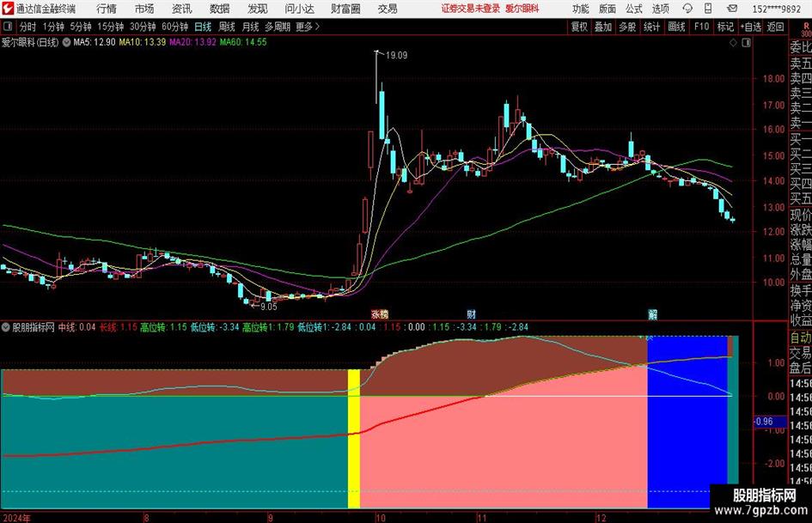This screenshot has width=812, height=523.
Task: Open the 公式 menu
Action: tap(633, 9)
